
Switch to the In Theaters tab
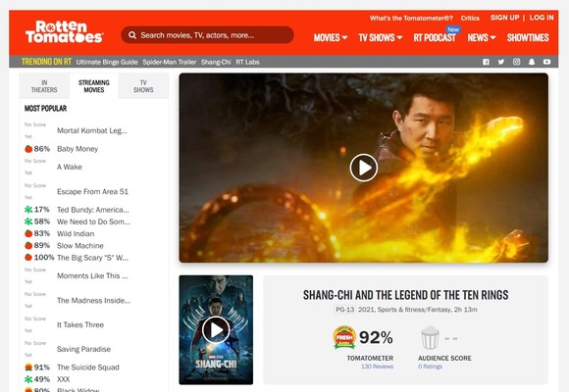44,86
